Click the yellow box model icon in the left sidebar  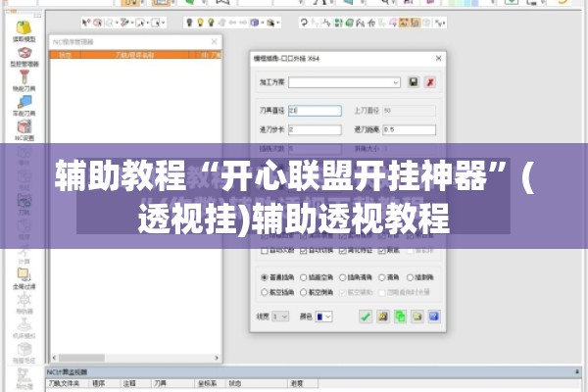[x=24, y=27]
